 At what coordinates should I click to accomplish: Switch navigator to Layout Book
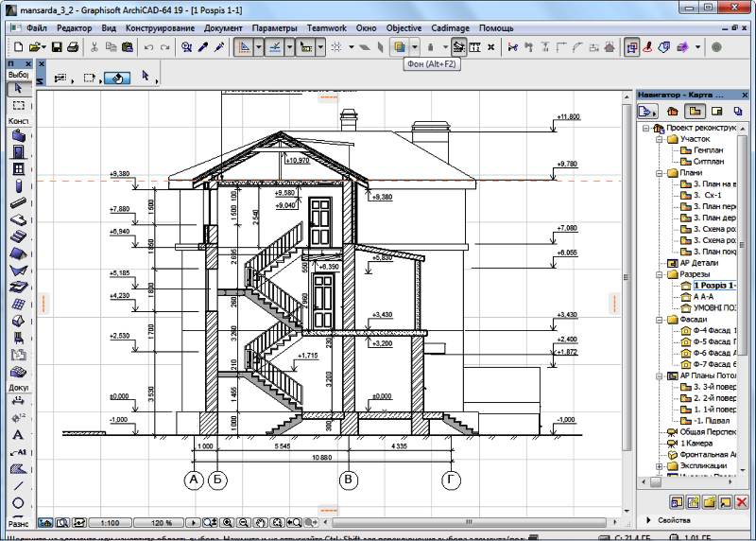pyautogui.click(x=717, y=112)
